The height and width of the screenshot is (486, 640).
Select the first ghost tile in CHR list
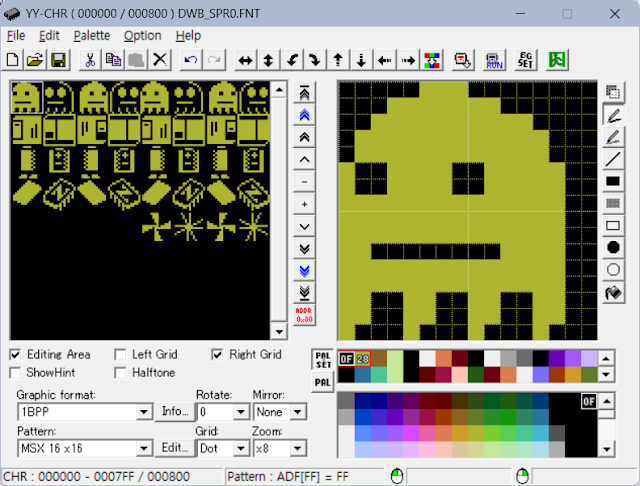click(27, 98)
